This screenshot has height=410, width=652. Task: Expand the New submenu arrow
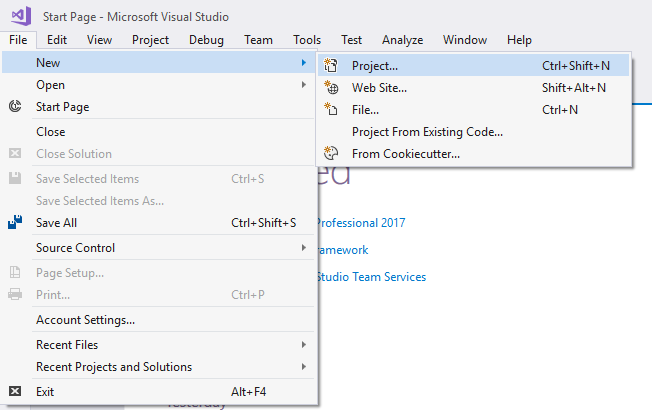304,62
